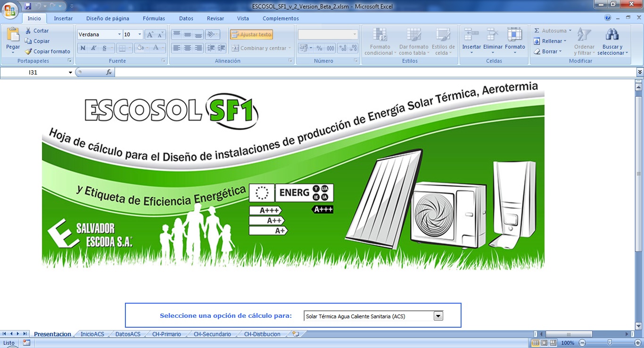Open Formato cells menu
Viewport: 644px width, 348px height.
(515, 41)
